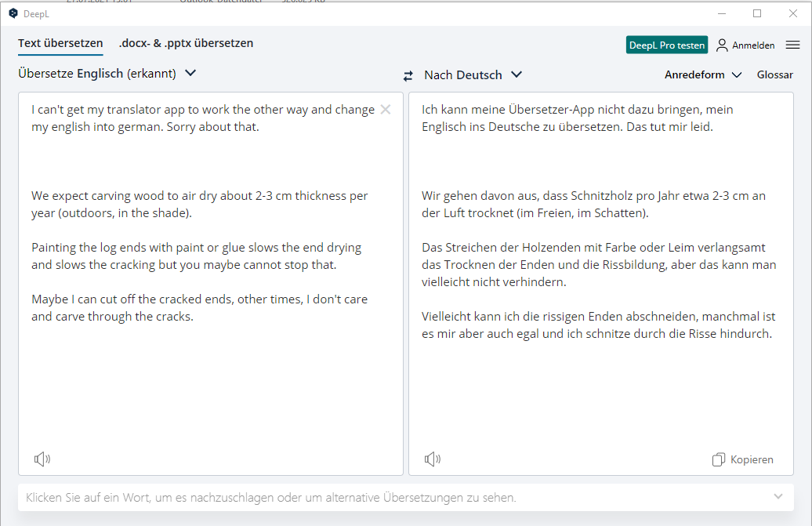This screenshot has height=526, width=812.
Task: Click the word 'Vielleicht' starting last paragraph
Action: point(447,317)
